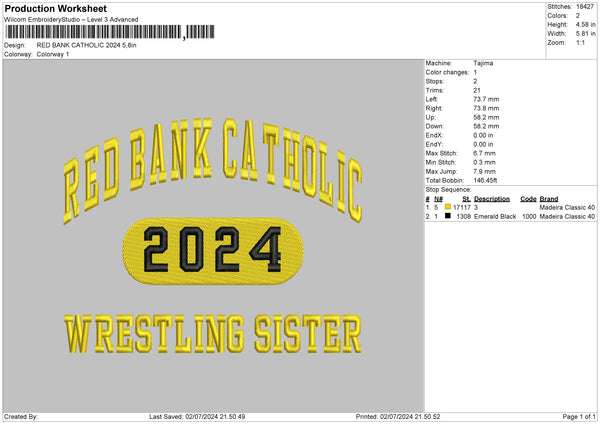Click the 'Production Worksheet' title

tap(55, 8)
